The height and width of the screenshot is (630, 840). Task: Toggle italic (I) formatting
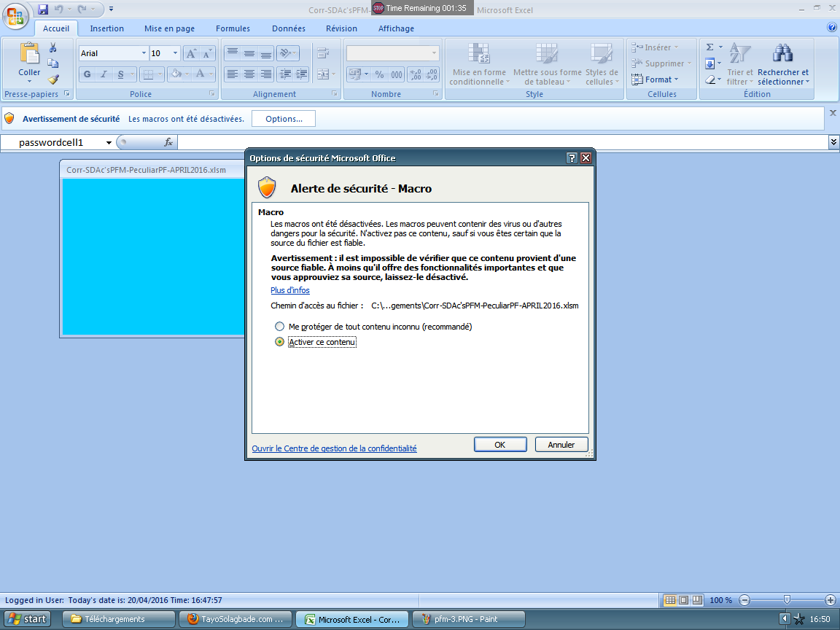click(104, 74)
